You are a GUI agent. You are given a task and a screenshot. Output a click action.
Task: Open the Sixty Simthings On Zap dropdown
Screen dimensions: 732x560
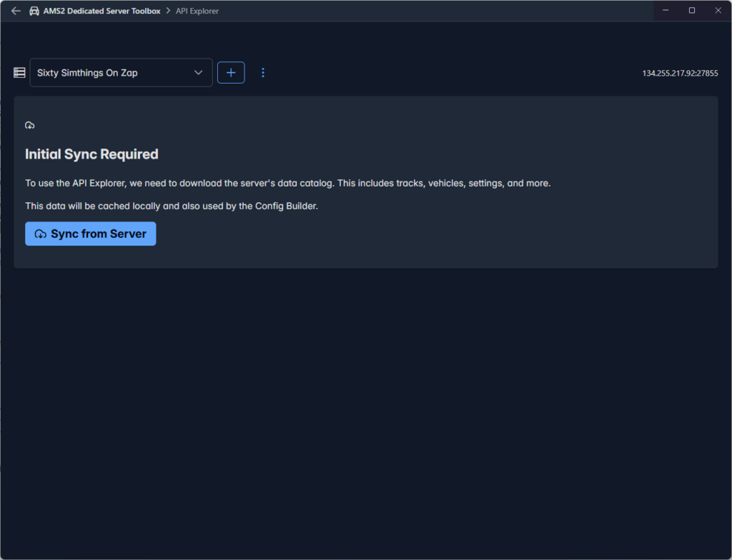click(x=114, y=73)
